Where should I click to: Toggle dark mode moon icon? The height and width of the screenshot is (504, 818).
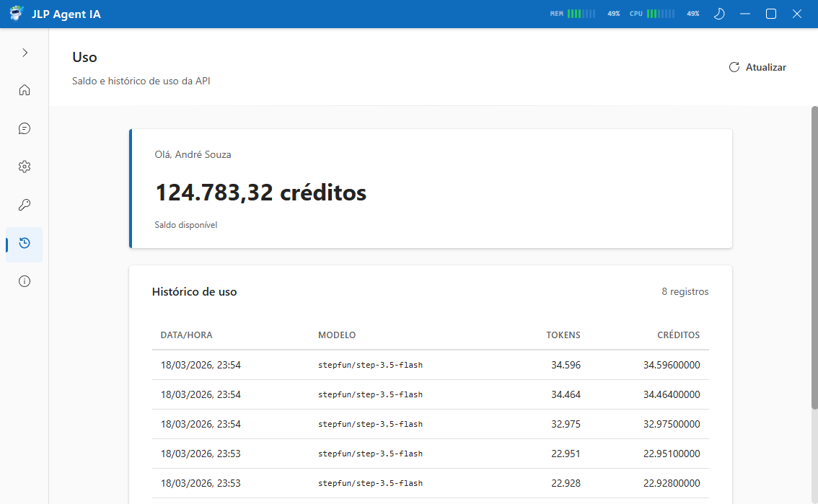tap(718, 14)
